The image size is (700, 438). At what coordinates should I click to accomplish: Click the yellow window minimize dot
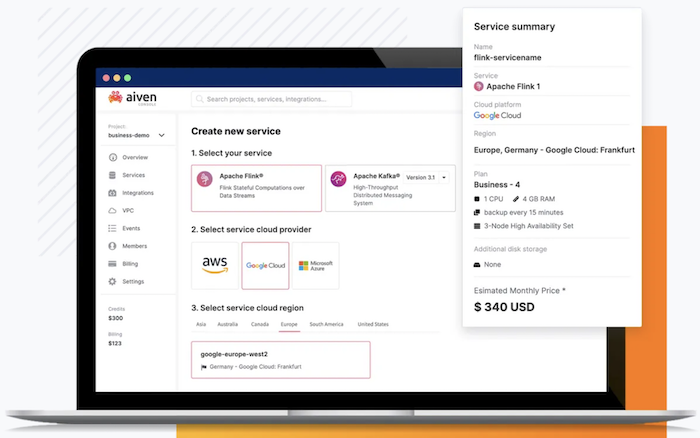point(117,78)
